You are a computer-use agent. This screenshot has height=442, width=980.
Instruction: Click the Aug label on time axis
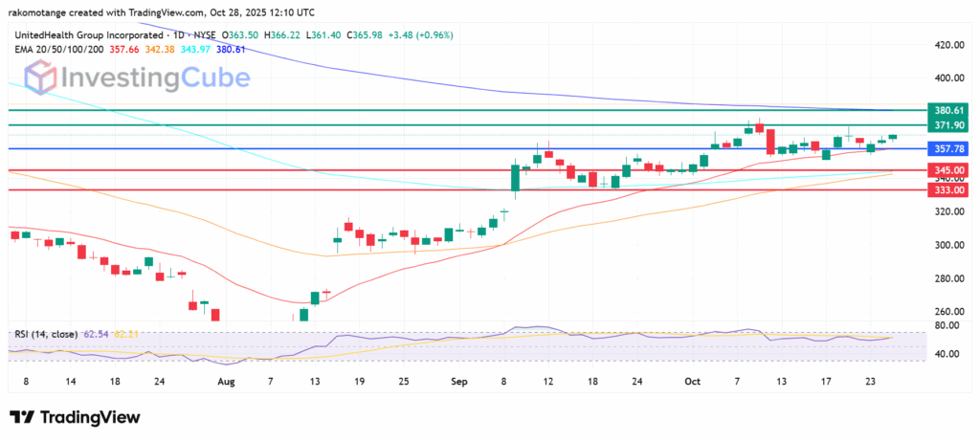[226, 380]
